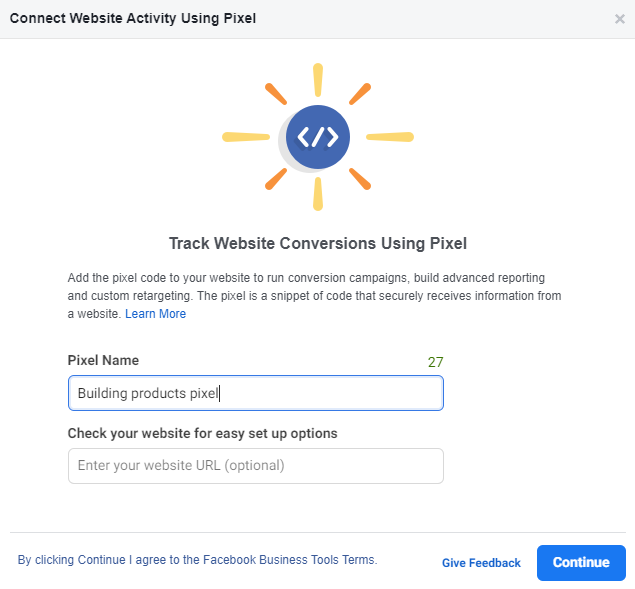Click the Track Website Conversions Using Pixel heading
This screenshot has height=589, width=635.
[318, 243]
